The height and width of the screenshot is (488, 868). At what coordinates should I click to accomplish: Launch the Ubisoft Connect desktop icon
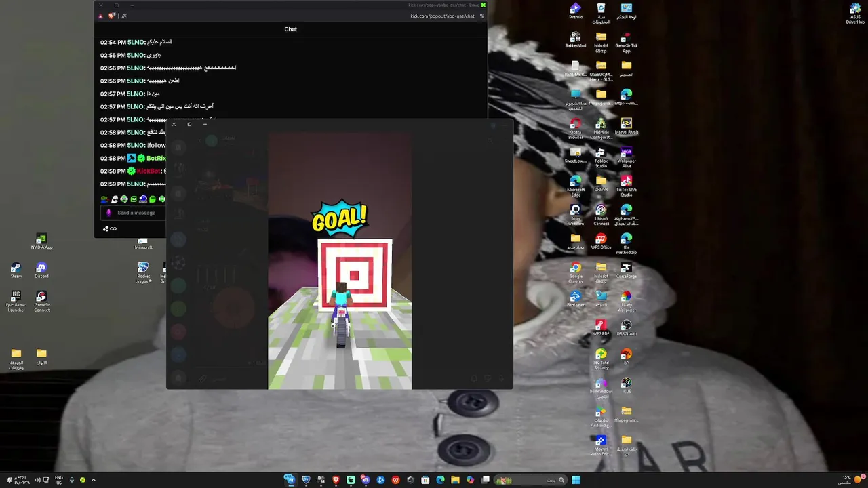point(601,216)
